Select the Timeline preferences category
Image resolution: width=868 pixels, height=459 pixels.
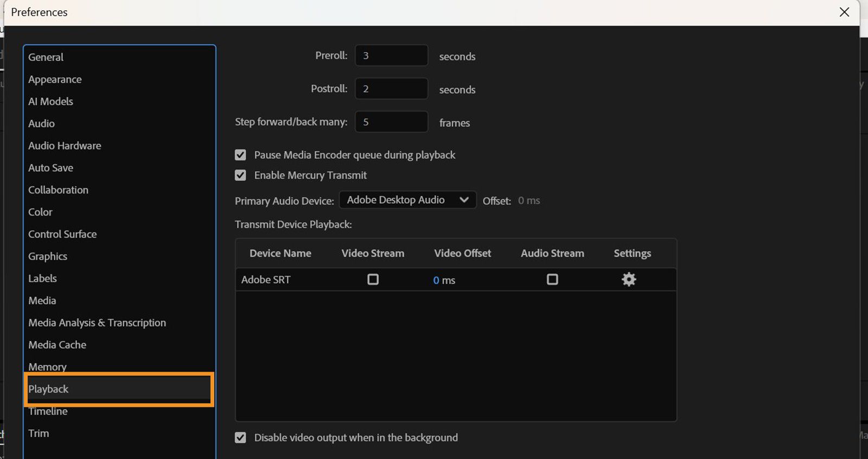point(48,412)
